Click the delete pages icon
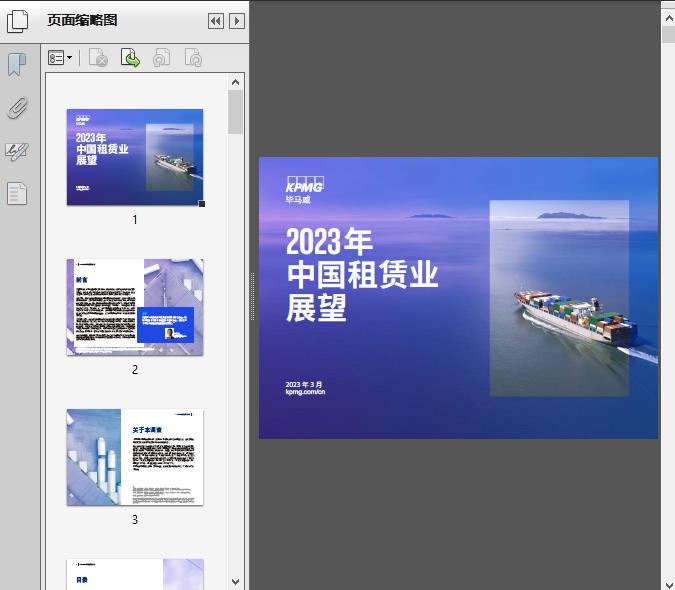Viewport: 675px width, 590px height. coord(98,58)
